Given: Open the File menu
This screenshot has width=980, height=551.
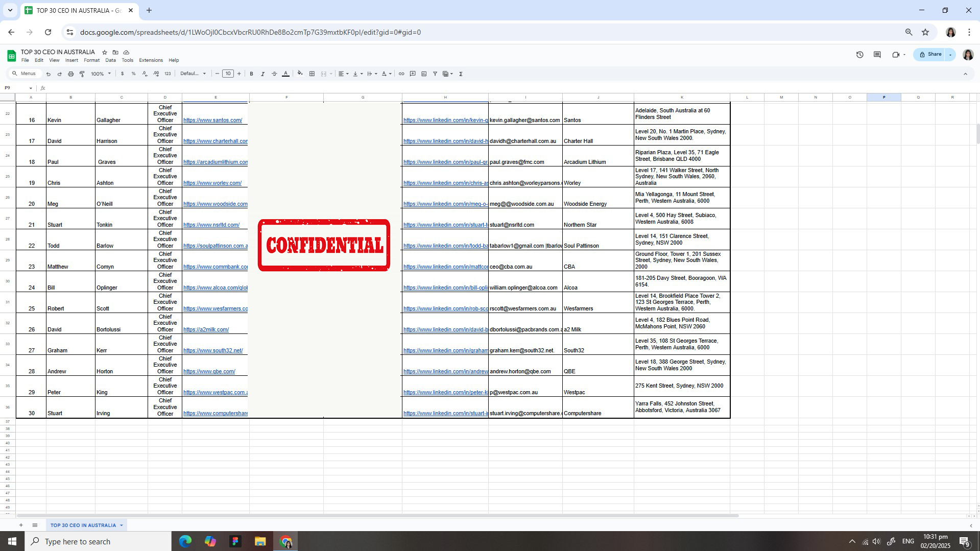Looking at the screenshot, I should [25, 60].
